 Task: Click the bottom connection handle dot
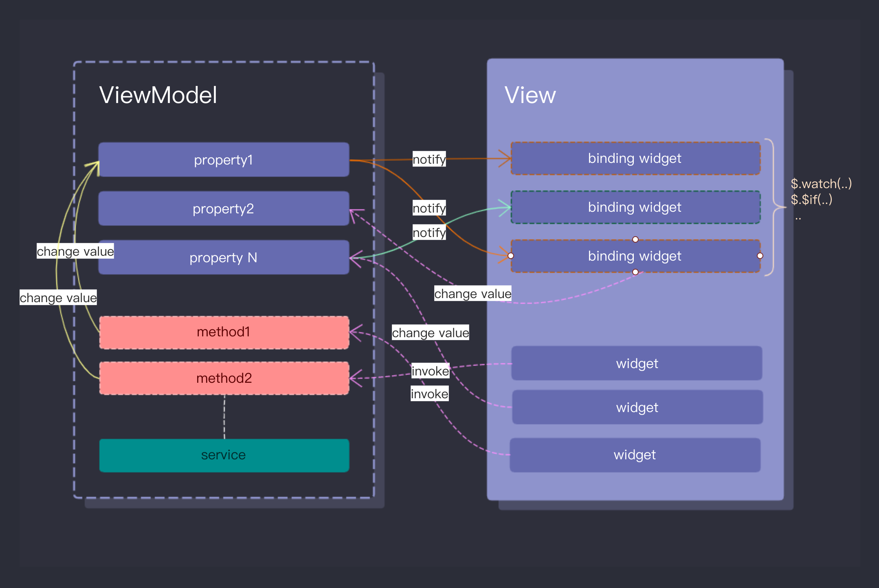pyautogui.click(x=635, y=272)
